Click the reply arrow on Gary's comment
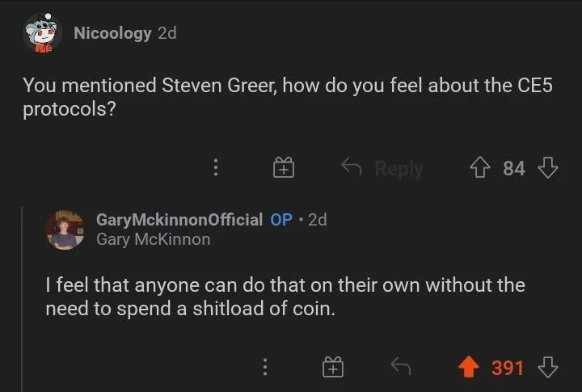This screenshot has width=582, height=392. [400, 368]
